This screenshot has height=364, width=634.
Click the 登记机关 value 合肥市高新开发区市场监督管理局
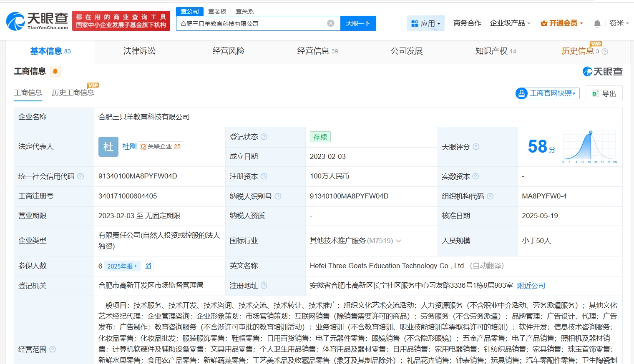(151, 285)
